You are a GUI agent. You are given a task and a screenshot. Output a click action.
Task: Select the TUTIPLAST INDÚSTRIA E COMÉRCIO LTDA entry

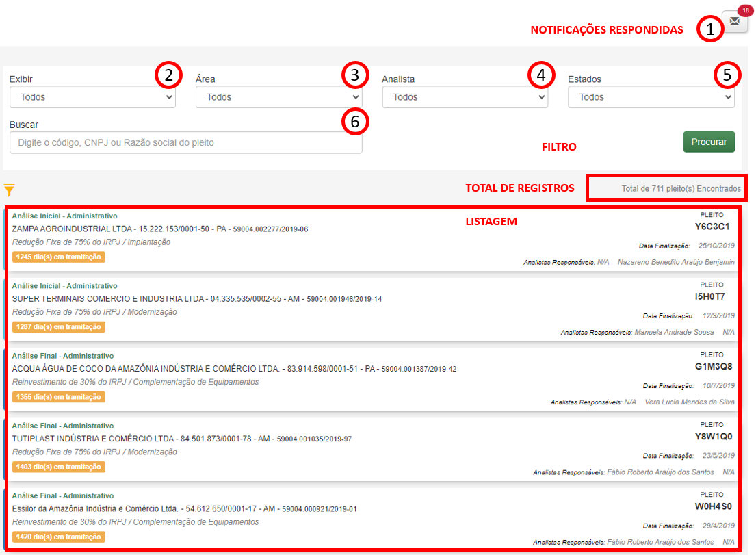pos(182,439)
